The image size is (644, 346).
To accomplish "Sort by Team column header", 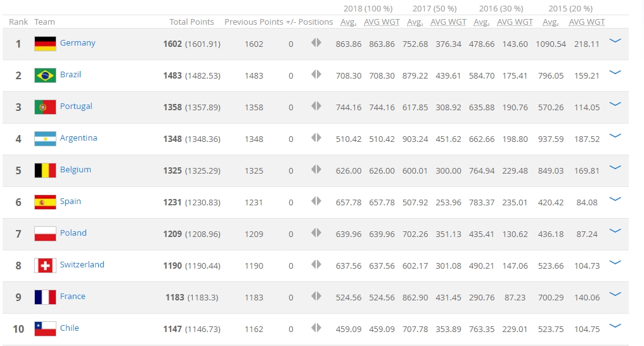I will click(x=44, y=22).
